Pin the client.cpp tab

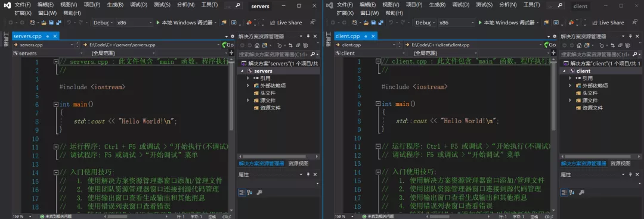tap(366, 36)
